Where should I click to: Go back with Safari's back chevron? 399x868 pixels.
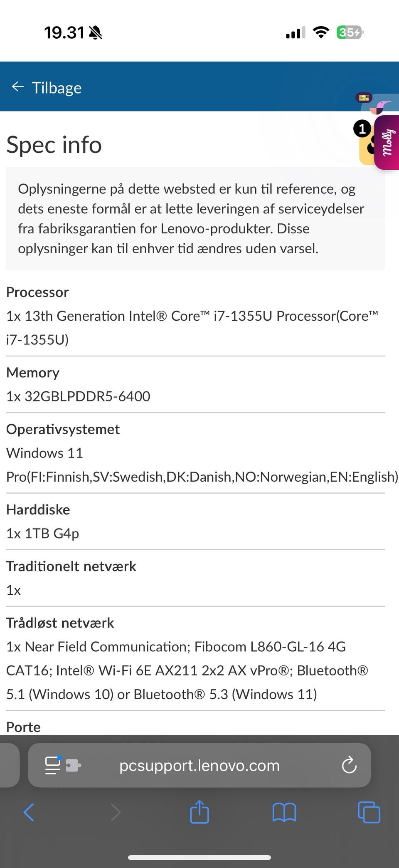(x=29, y=812)
